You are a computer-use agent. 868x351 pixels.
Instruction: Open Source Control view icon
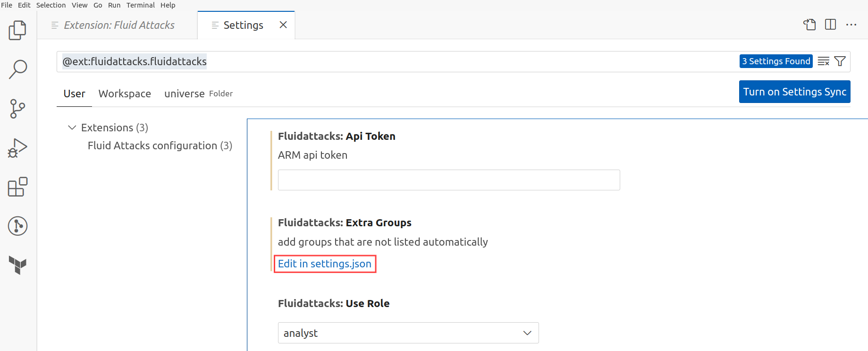pos(17,109)
